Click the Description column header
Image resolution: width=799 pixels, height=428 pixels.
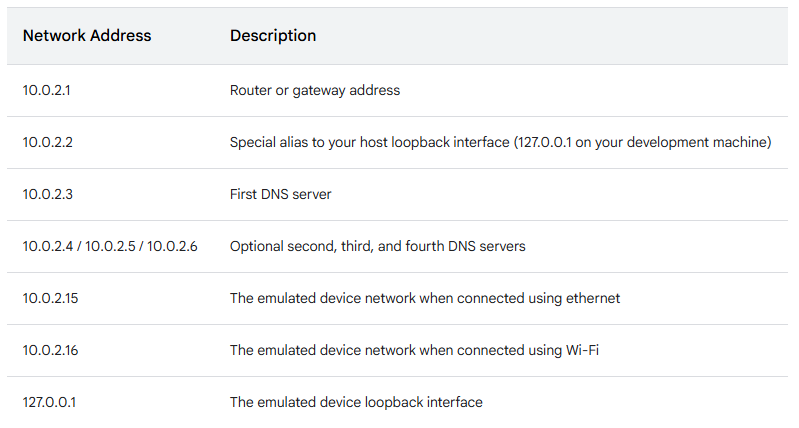[273, 36]
